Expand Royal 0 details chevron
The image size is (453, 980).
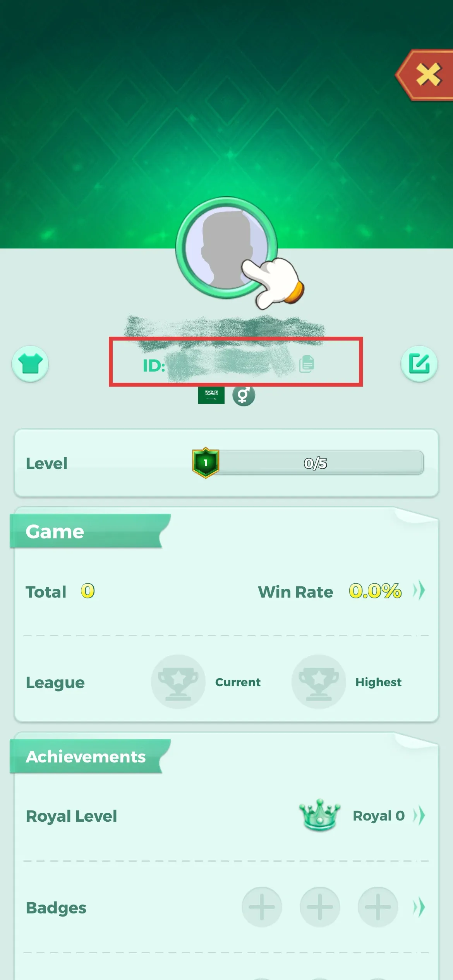[x=419, y=816]
